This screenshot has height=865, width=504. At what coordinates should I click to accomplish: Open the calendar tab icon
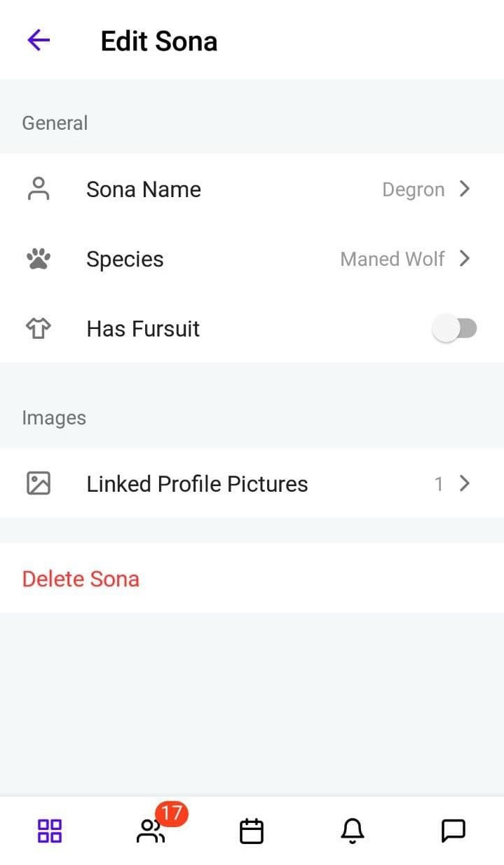click(252, 831)
